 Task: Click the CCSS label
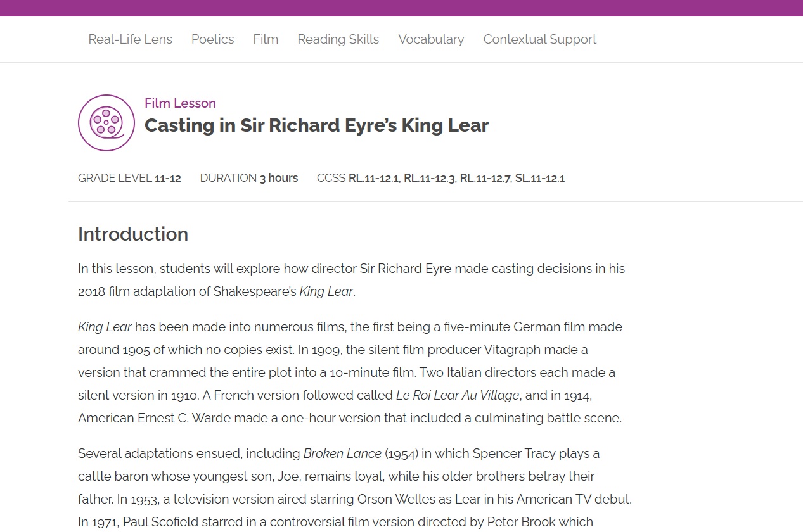(331, 178)
